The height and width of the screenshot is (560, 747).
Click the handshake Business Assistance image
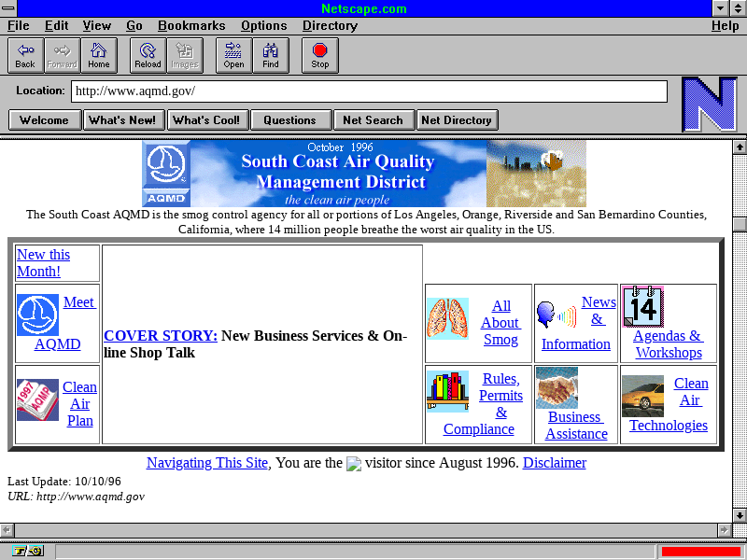(x=557, y=387)
